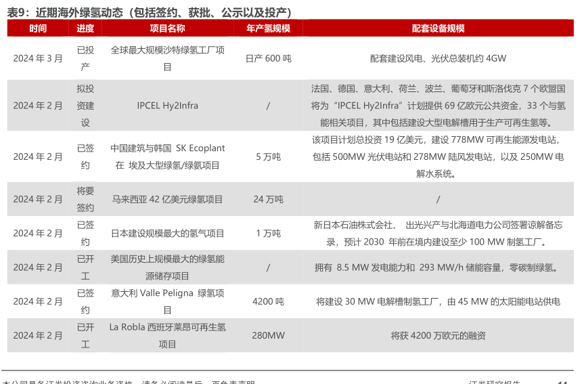588x384 pixels.
Task: Select the 项目名称 column header
Action: pos(167,28)
